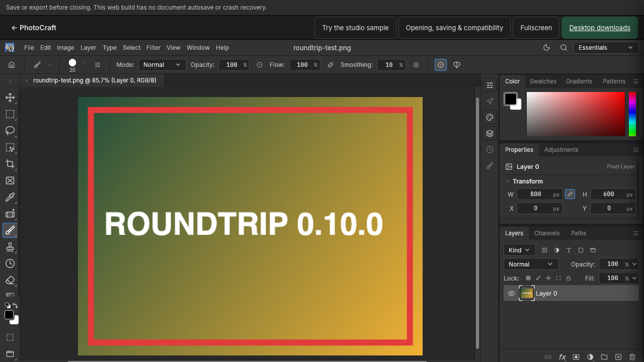Viewport: 644px width, 362px height.
Task: Swap foreground and background colors
Action: [15, 305]
